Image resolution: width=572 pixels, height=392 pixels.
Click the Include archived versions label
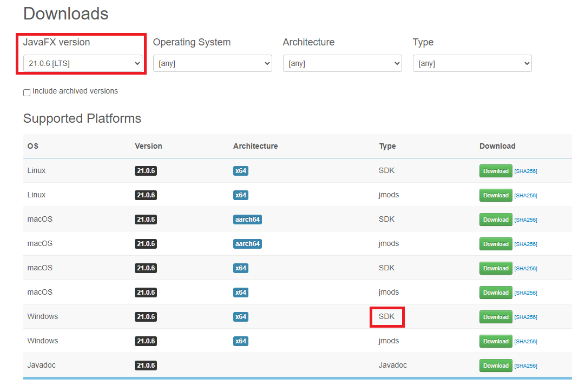[x=75, y=91]
